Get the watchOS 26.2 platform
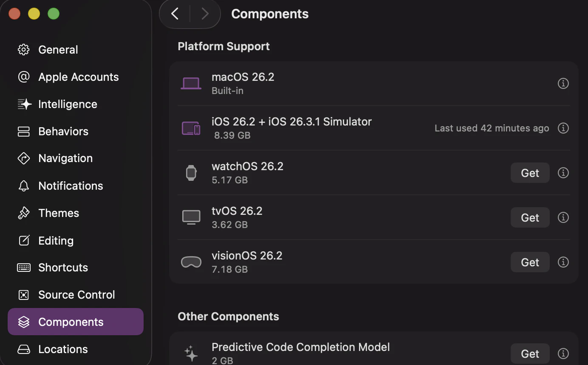Screen dimensions: 588x365 (x=530, y=173)
